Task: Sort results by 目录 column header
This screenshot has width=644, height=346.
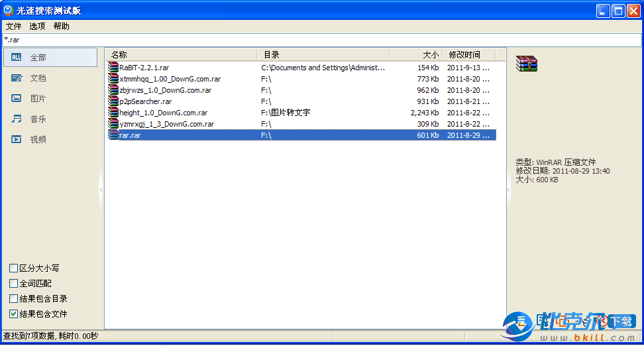Action: point(323,54)
